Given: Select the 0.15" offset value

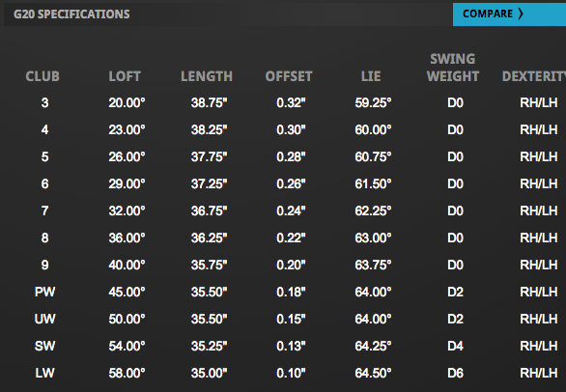Looking at the screenshot, I should click(291, 319).
